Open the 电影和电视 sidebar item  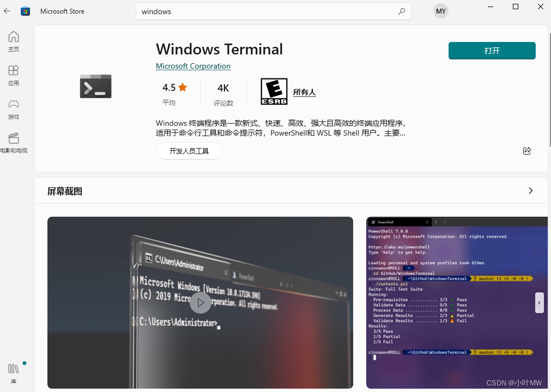click(x=14, y=143)
